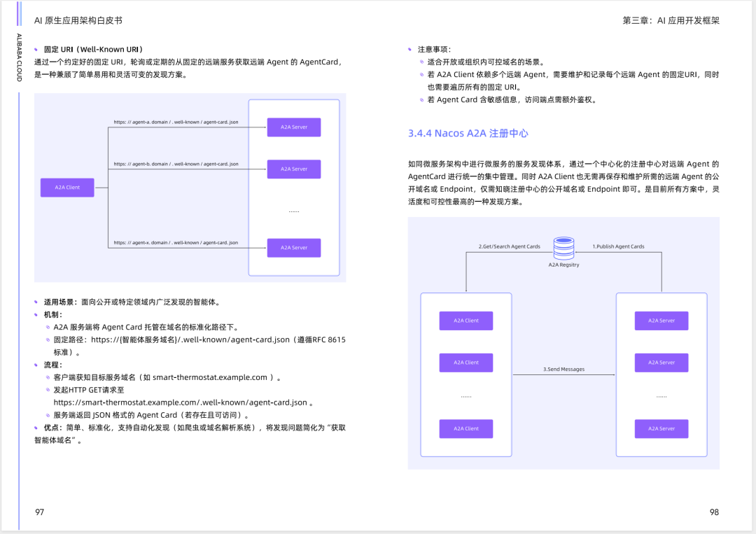The image size is (756, 534).
Task: Click page number 98
Action: coord(714,512)
